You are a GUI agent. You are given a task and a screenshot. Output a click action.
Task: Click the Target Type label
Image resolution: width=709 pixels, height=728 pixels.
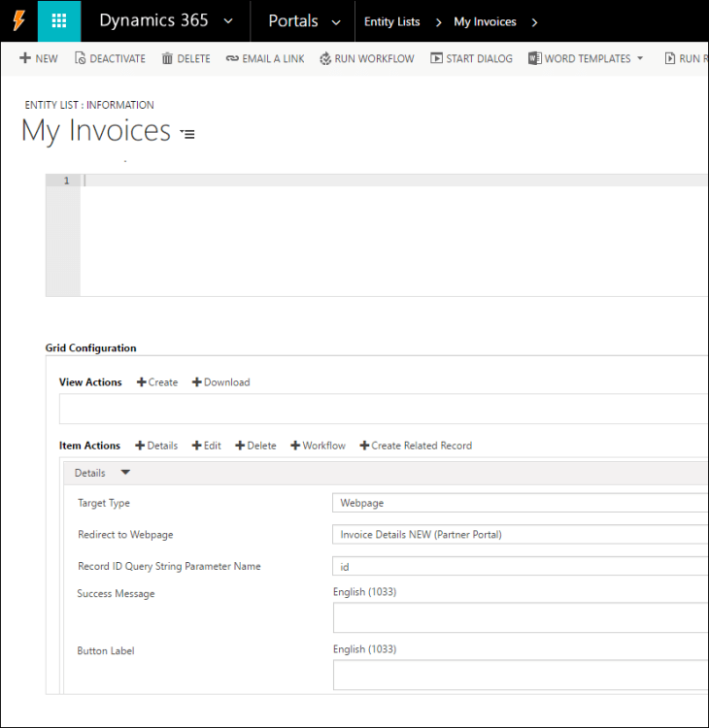(x=104, y=503)
